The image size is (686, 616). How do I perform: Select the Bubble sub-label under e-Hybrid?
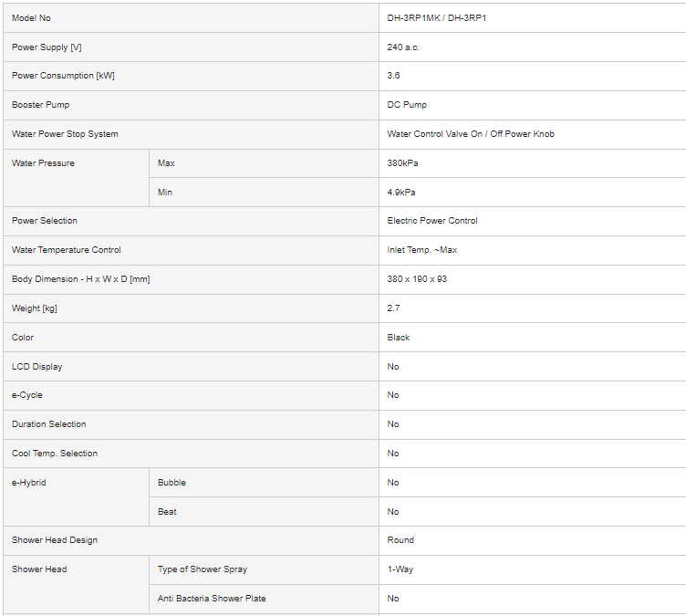[171, 483]
